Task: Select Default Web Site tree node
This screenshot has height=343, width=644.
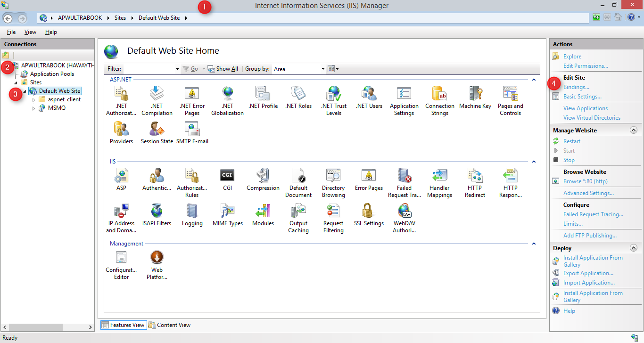Action: coord(59,91)
